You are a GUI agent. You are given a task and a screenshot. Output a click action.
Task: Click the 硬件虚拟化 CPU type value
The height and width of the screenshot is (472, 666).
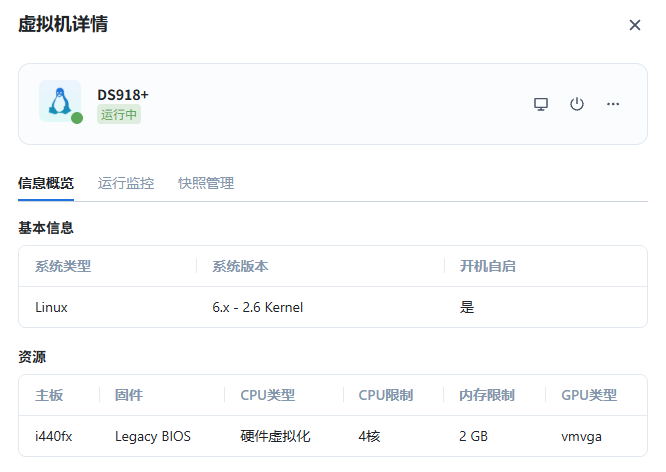[275, 436]
